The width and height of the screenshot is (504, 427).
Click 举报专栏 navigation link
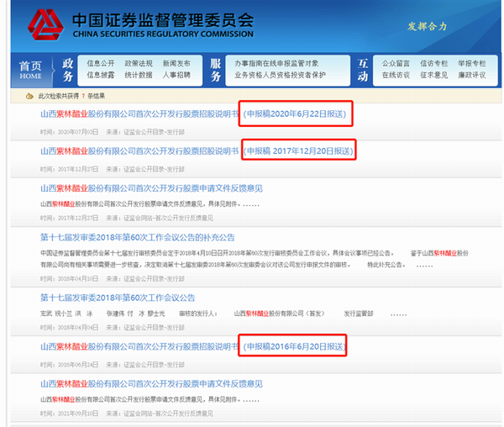point(471,63)
